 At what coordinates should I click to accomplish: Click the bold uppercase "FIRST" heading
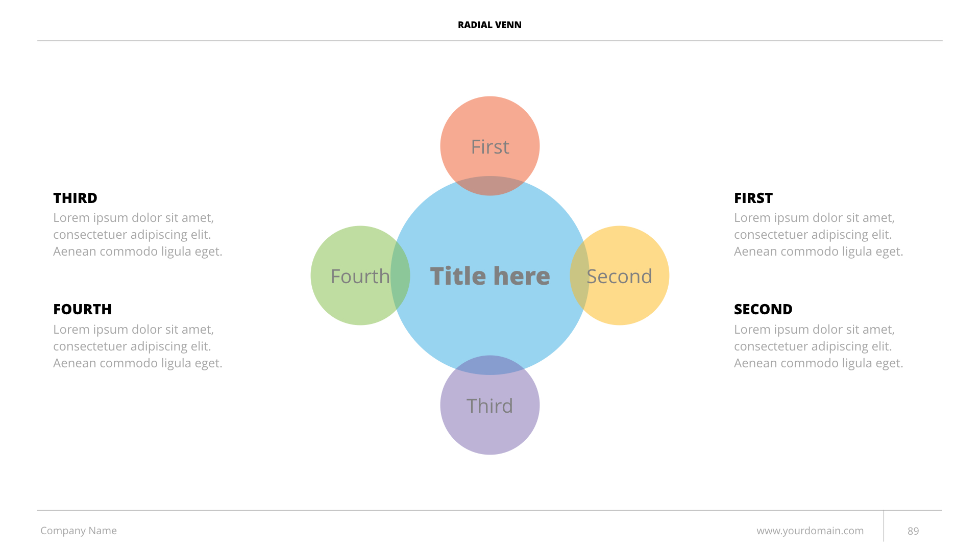pos(753,198)
